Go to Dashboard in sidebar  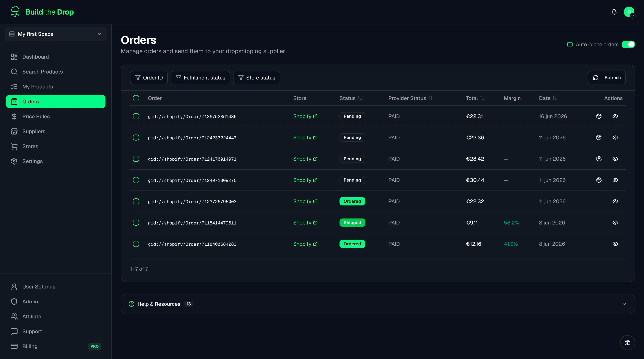coord(56,57)
